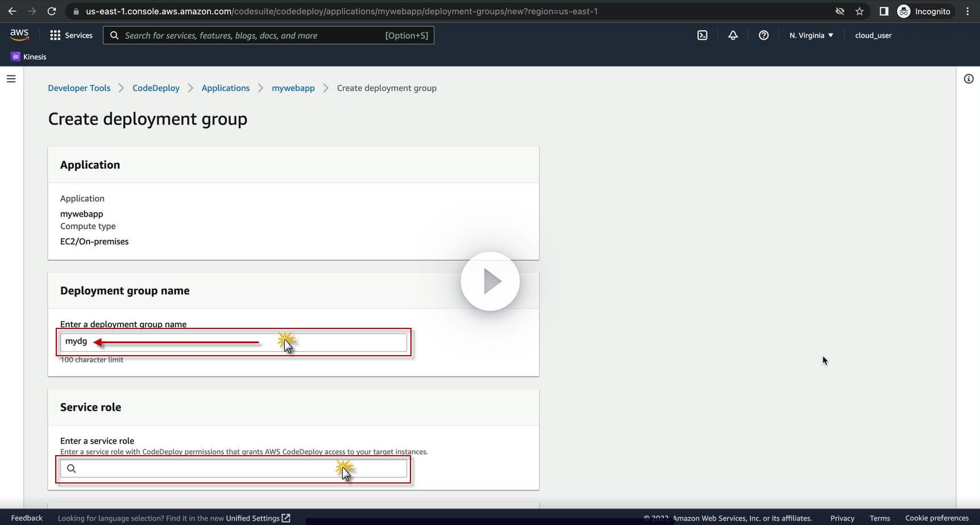Click the EC2/On-premises compute type value
The height and width of the screenshot is (525, 980).
[94, 241]
